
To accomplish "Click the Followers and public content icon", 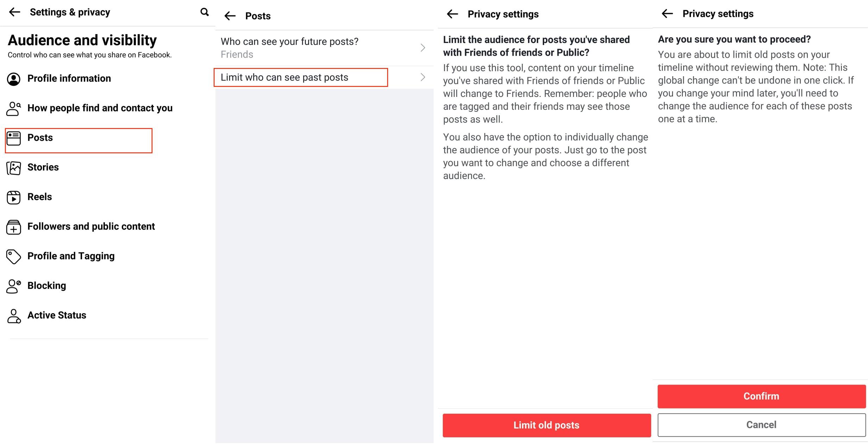I will (x=14, y=226).
